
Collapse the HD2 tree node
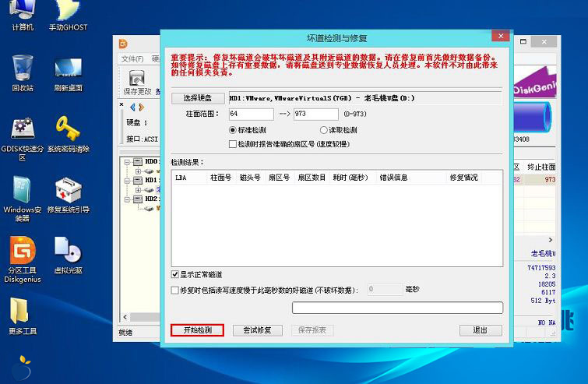(127, 199)
